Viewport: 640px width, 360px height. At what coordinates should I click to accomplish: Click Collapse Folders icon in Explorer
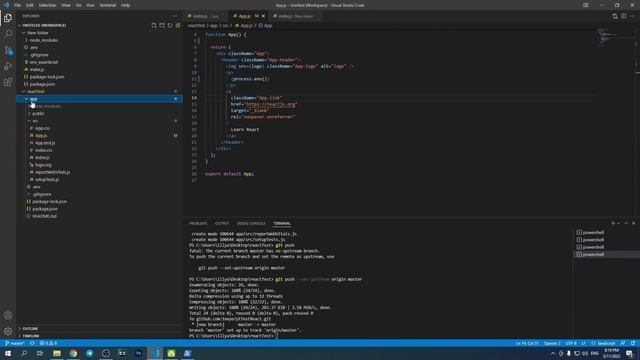tap(178, 25)
